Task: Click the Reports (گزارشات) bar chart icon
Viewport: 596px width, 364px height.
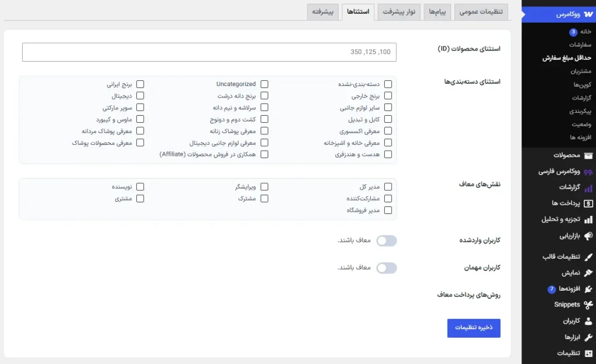Action: [588, 187]
